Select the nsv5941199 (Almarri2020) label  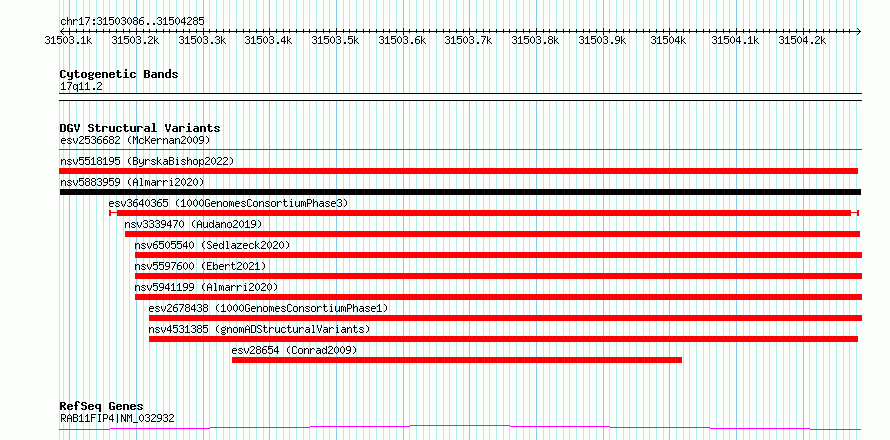point(207,287)
